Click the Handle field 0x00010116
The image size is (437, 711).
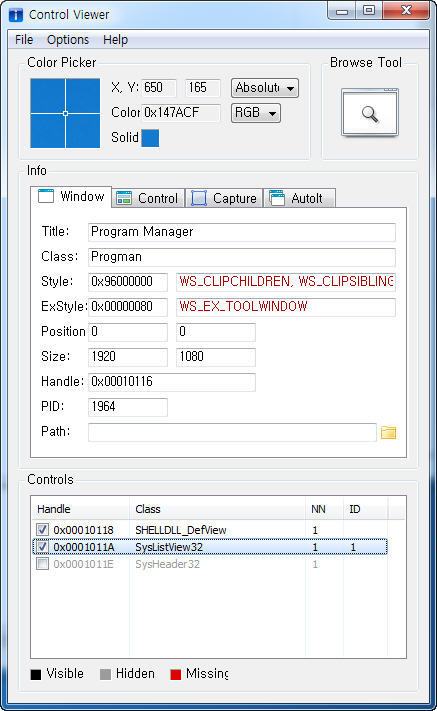pyautogui.click(x=172, y=381)
